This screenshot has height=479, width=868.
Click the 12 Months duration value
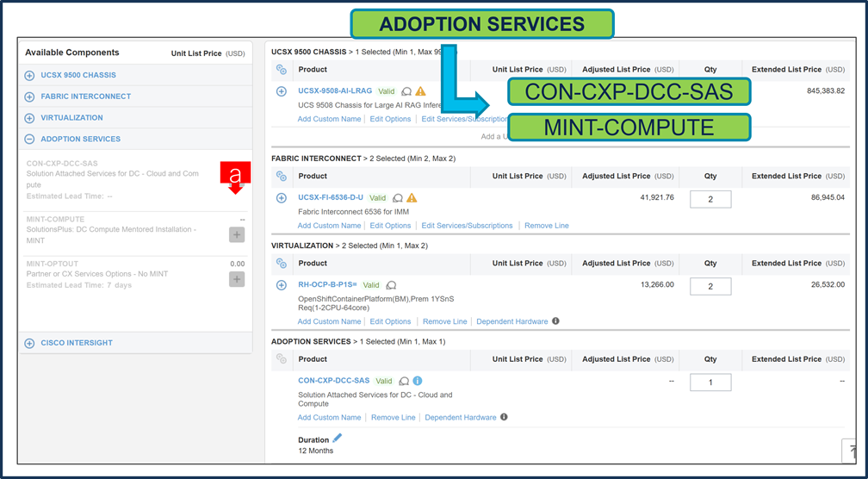315,451
